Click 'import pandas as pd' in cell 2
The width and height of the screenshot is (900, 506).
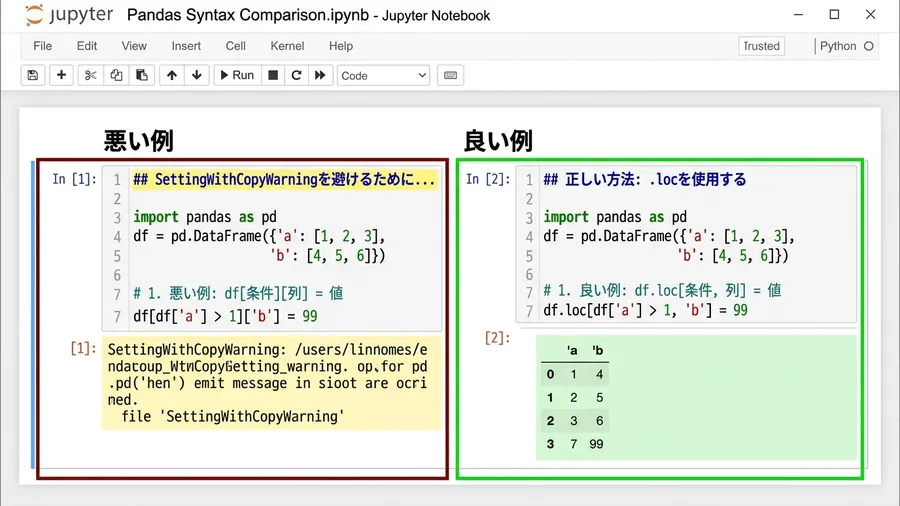click(615, 217)
